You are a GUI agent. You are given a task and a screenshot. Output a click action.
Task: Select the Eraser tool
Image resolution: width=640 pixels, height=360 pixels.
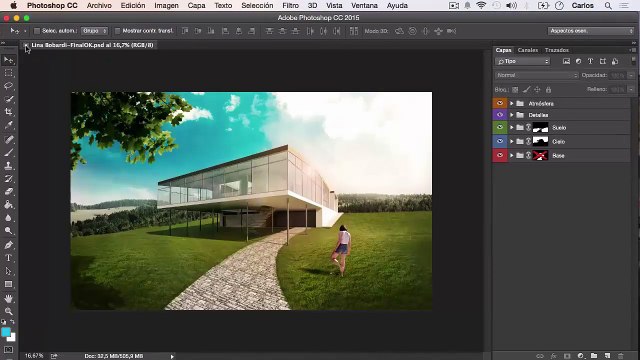point(9,192)
